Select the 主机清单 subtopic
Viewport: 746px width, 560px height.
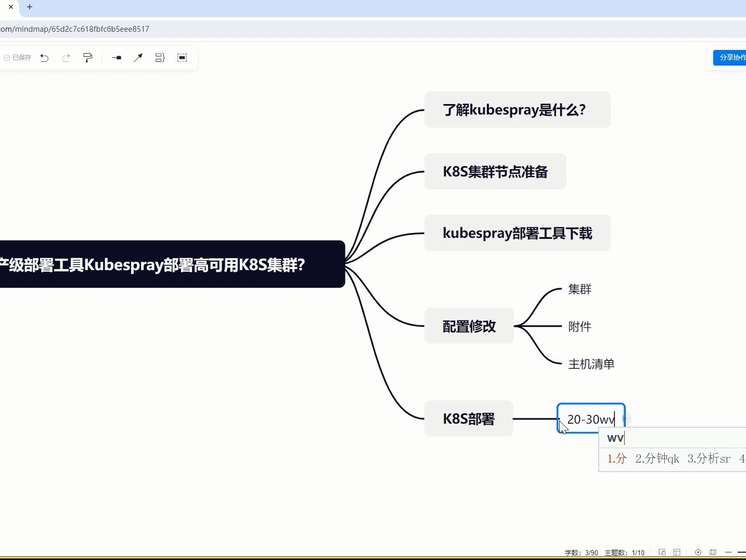point(591,364)
